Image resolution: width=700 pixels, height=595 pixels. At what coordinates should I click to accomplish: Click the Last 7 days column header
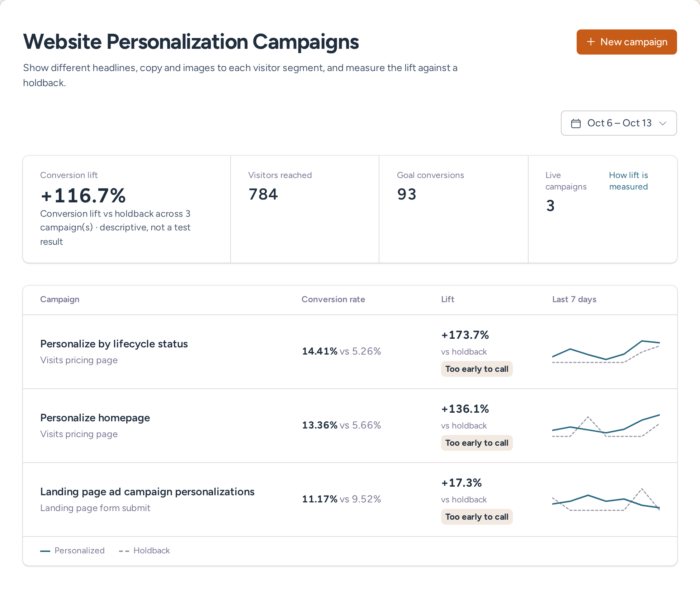click(574, 299)
